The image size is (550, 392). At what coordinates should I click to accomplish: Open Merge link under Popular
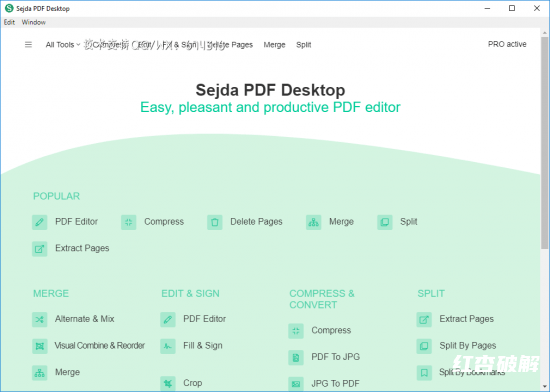coord(341,222)
